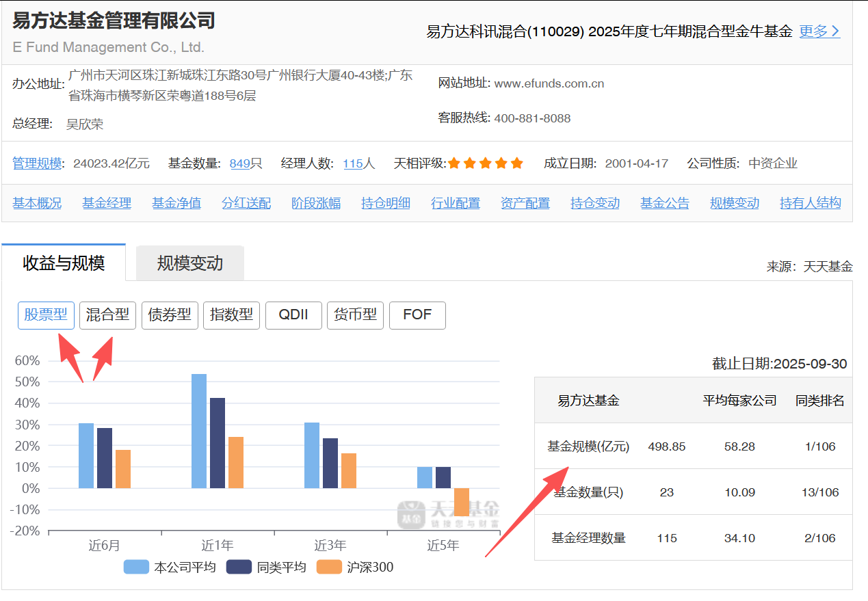Toggle the 沪深300 legend swatch
The width and height of the screenshot is (868, 601).
coord(329,567)
